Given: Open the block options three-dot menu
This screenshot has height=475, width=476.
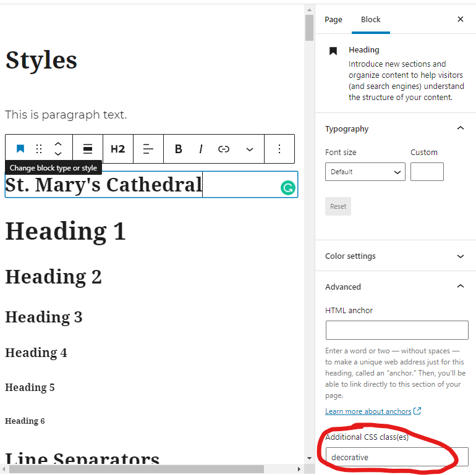Looking at the screenshot, I should point(279,149).
